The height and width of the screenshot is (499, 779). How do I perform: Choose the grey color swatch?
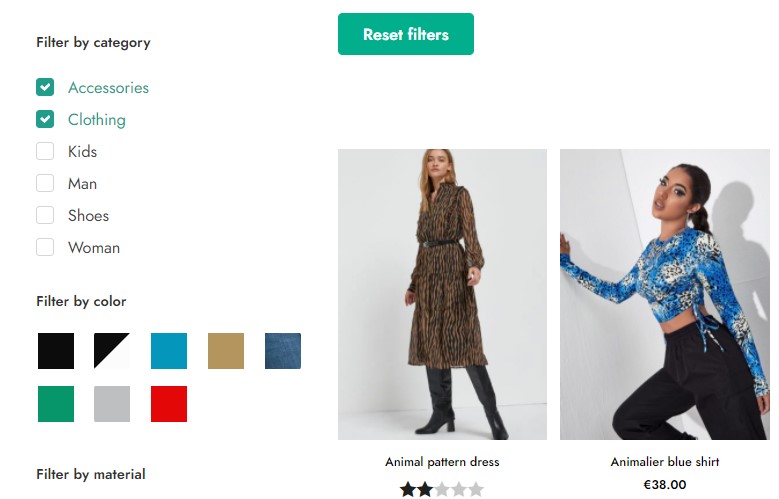point(112,404)
